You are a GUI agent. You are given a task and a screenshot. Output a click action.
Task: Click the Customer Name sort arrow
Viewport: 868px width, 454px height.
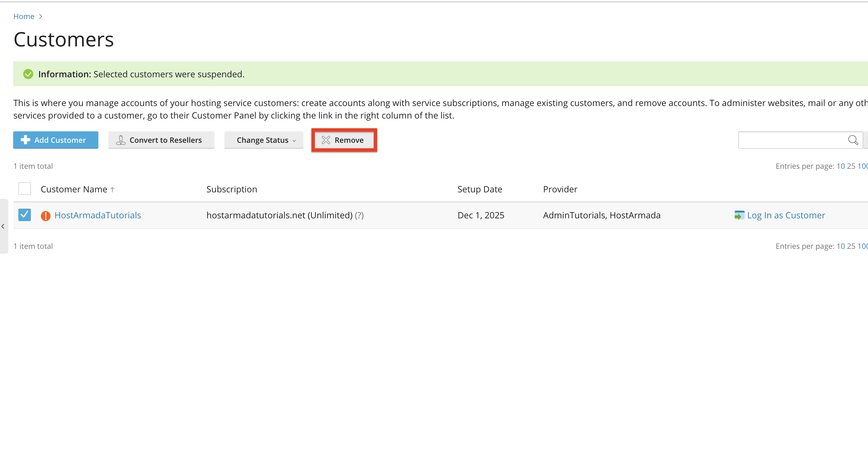[x=112, y=190]
